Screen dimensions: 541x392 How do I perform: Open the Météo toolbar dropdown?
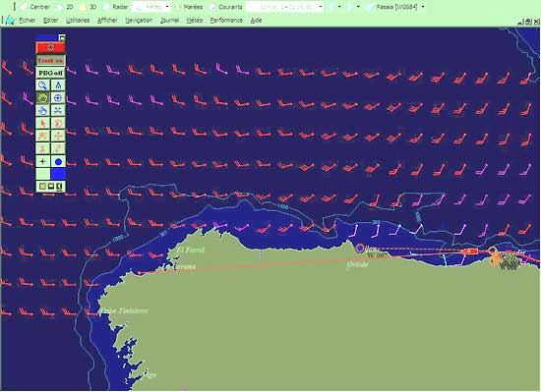tap(167, 7)
